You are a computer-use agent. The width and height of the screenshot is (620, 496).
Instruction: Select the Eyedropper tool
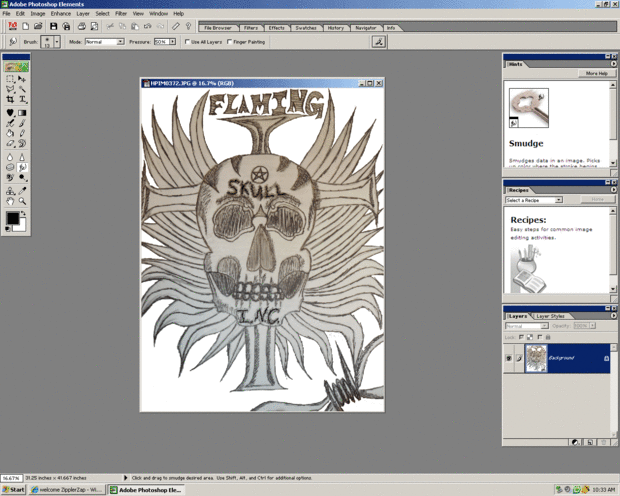click(x=22, y=191)
